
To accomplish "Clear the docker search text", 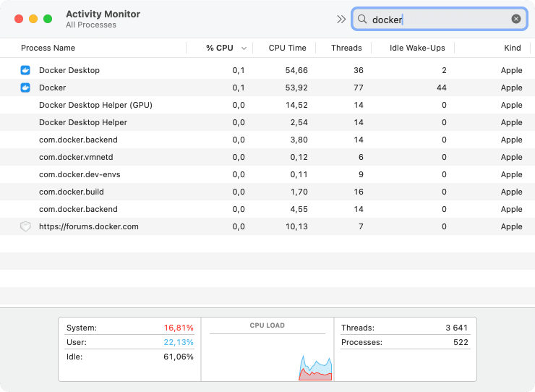I will coord(516,19).
